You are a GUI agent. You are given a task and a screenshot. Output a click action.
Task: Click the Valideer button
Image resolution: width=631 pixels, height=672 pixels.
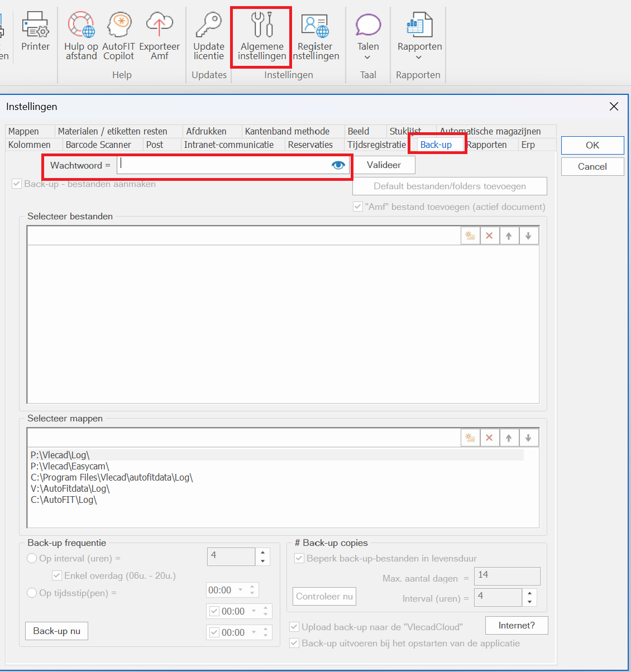384,165
